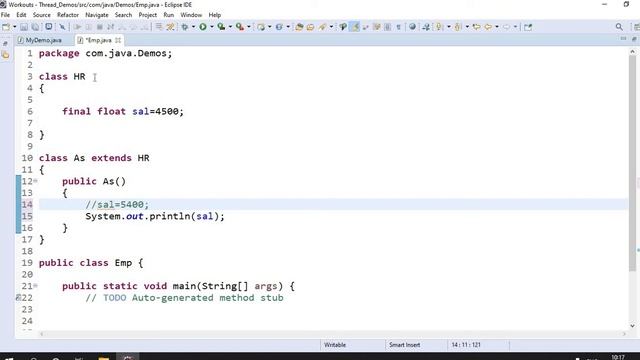The width and height of the screenshot is (640, 360).
Task: Close the Emp.java editor tab
Action: point(118,40)
